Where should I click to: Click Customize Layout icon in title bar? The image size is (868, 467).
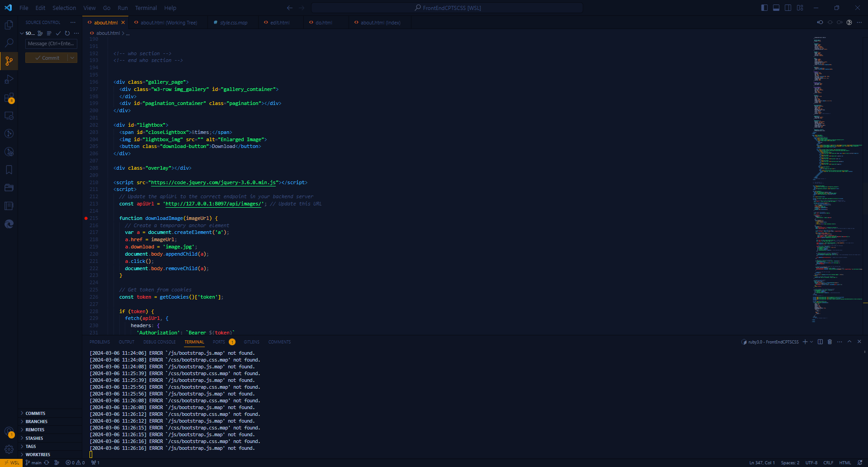(800, 8)
